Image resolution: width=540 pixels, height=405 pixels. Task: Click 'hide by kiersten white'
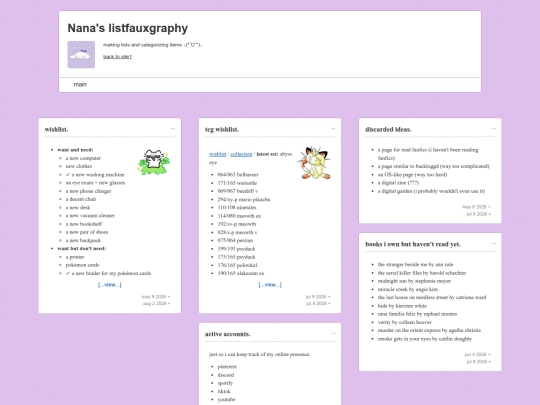402,306
